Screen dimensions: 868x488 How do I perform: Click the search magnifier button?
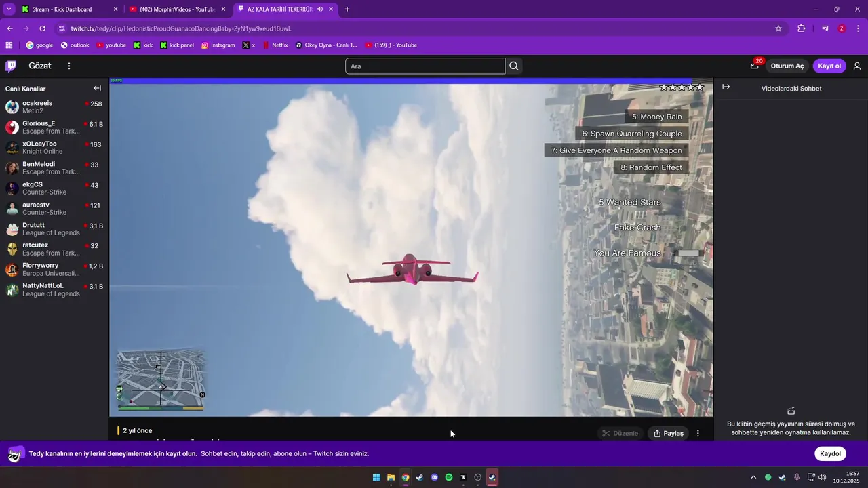pyautogui.click(x=514, y=66)
